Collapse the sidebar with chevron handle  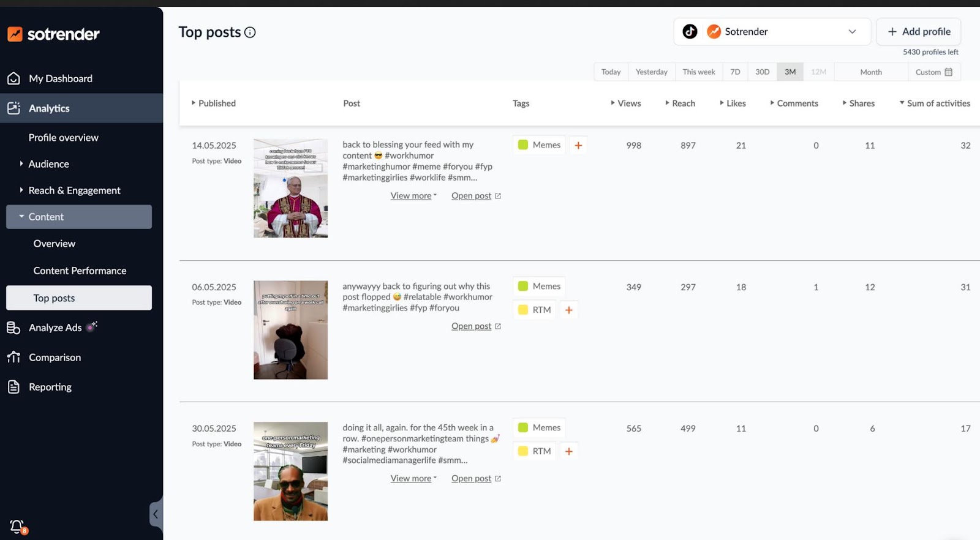pos(156,514)
